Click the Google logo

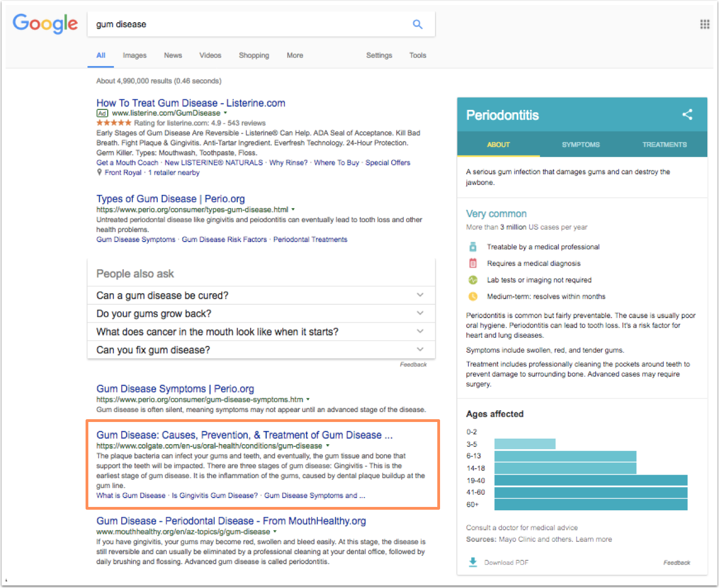[x=45, y=24]
